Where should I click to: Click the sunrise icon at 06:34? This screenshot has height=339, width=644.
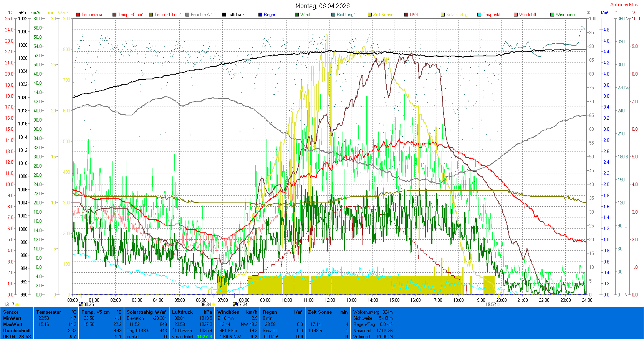214,305
